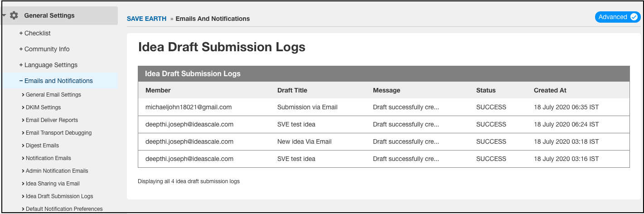Select Idea Sharing via Email
644x214 pixels.
[x=50, y=184]
